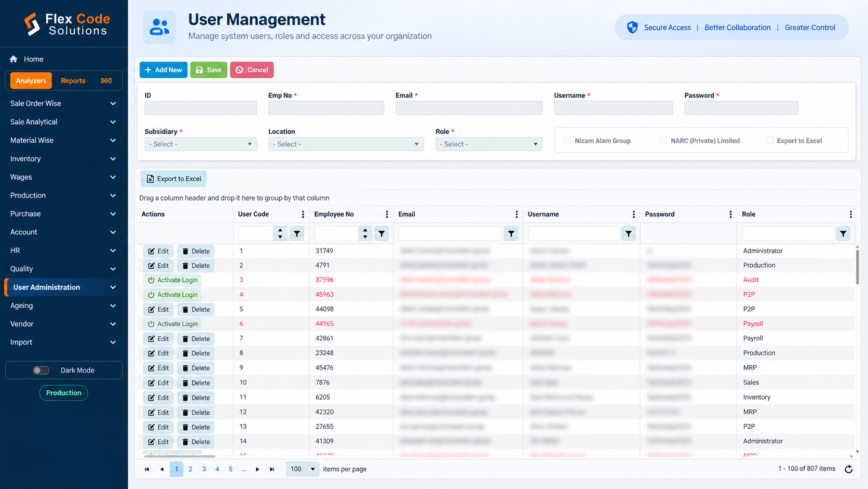Tick the Export to Excel checkbox
Image resolution: width=868 pixels, height=489 pixels.
769,141
